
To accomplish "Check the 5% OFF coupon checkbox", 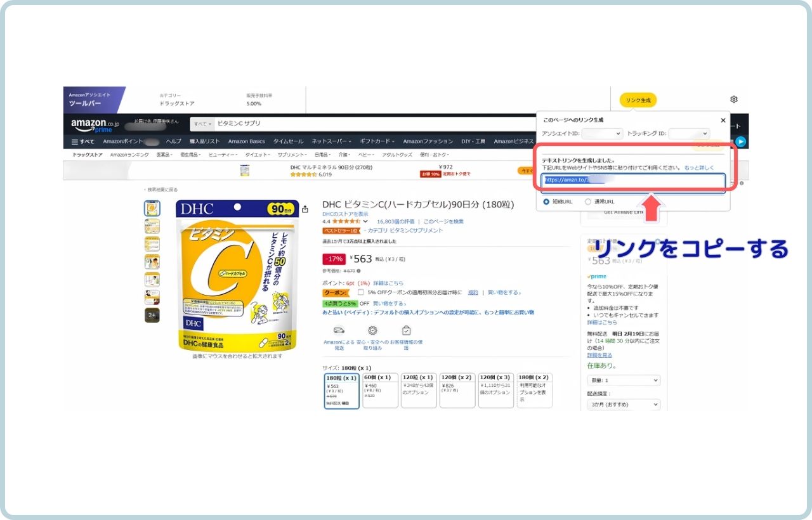I will click(x=361, y=292).
